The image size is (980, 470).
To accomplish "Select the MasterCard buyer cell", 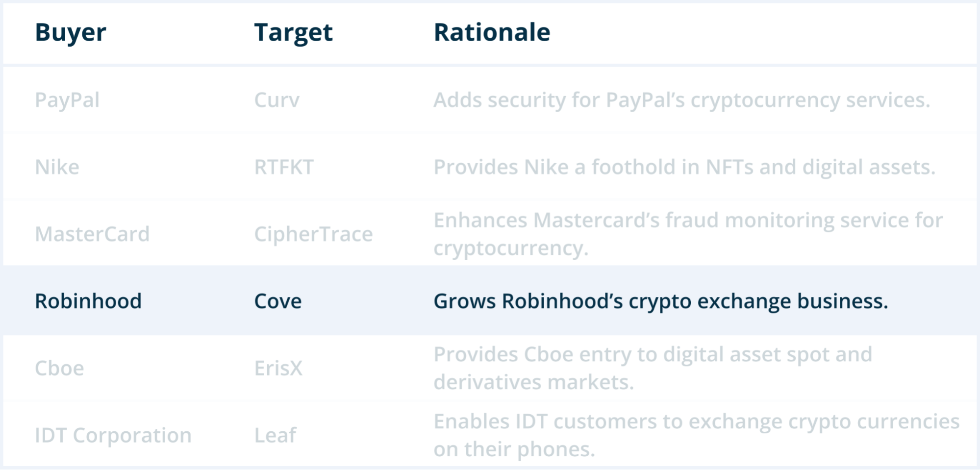I will pos(92,234).
